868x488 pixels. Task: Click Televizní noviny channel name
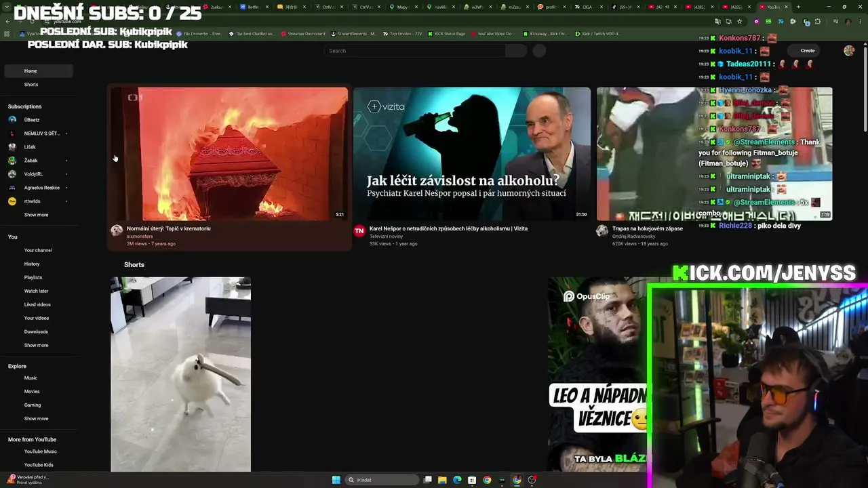pyautogui.click(x=387, y=237)
